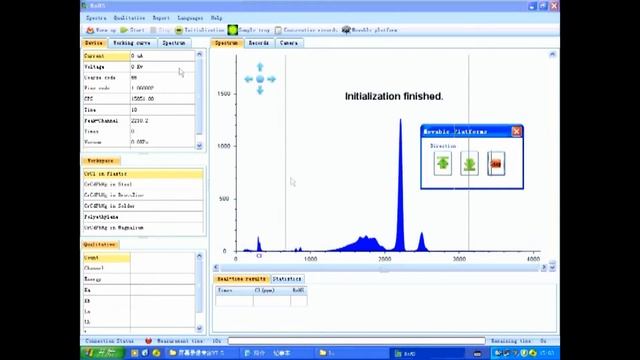Select the Polyethylene workspace entry
640x360 pixels.
click(x=143, y=217)
